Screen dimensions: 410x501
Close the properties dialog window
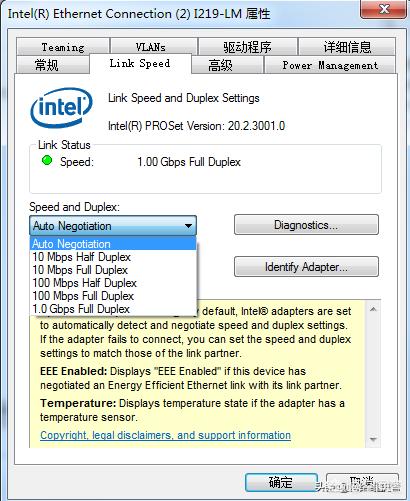pos(384,9)
